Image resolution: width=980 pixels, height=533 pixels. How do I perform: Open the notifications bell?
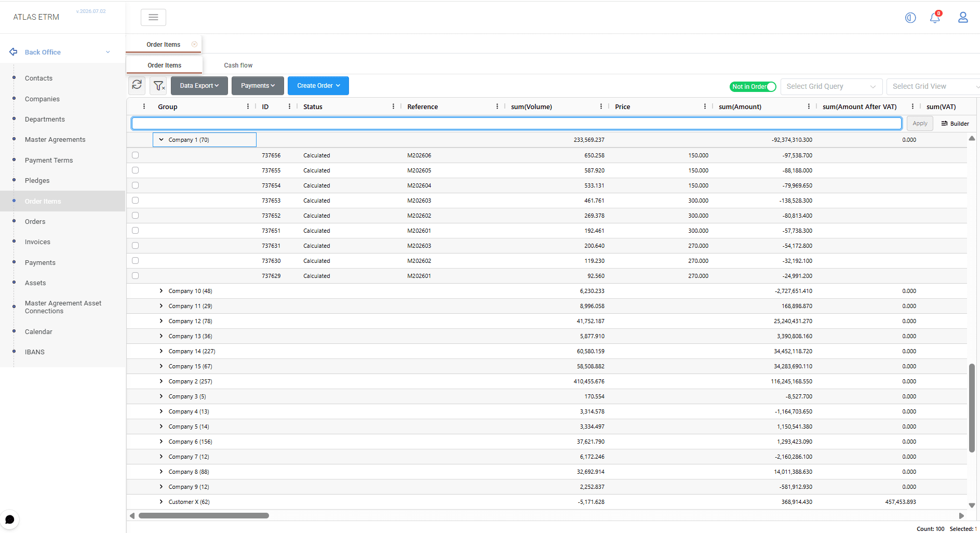pyautogui.click(x=935, y=17)
